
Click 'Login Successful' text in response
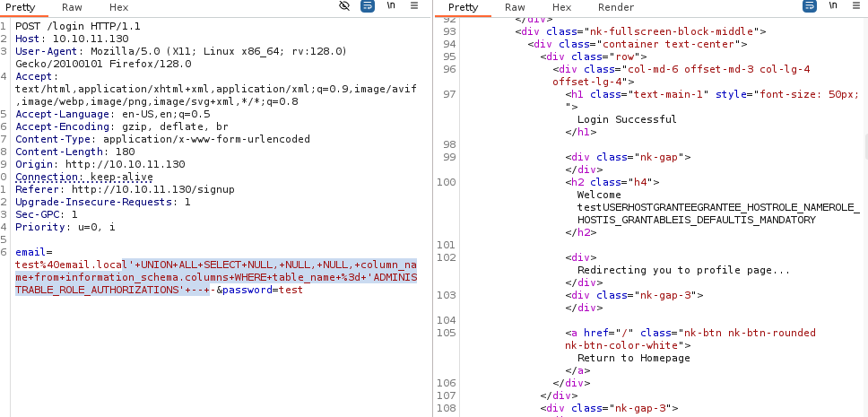627,119
